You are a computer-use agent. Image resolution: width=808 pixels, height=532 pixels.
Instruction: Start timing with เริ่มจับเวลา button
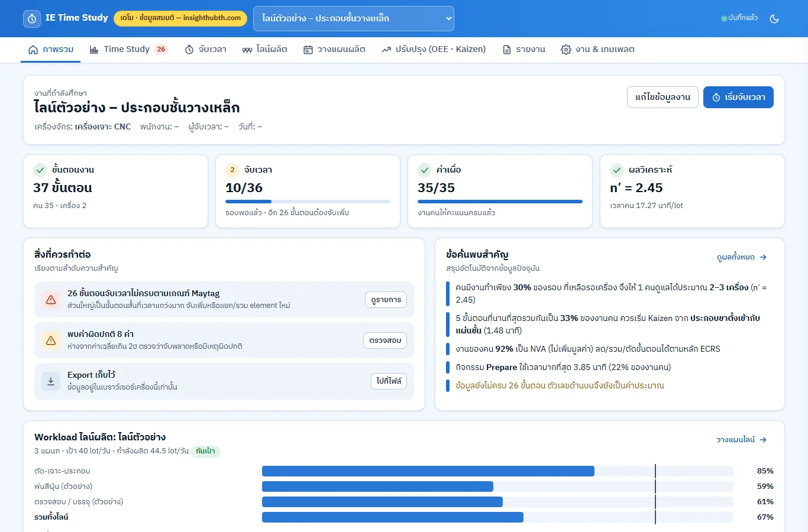pos(738,98)
